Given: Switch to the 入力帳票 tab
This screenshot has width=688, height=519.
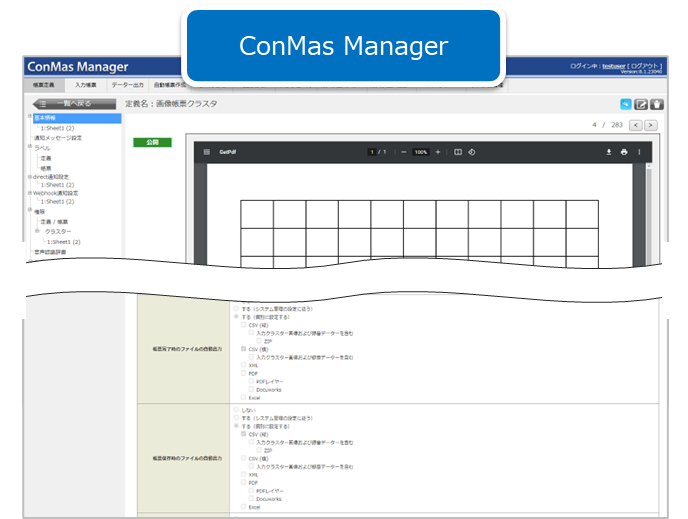Looking at the screenshot, I should point(87,86).
